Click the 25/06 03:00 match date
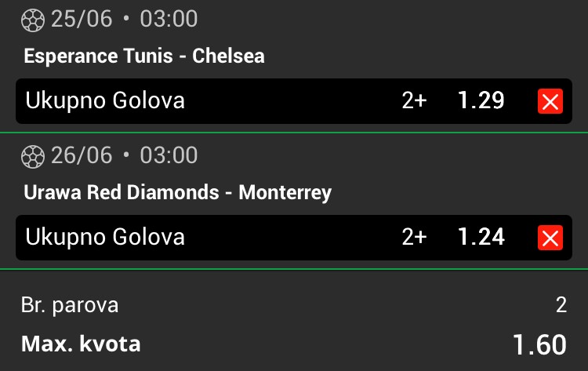 coord(124,19)
